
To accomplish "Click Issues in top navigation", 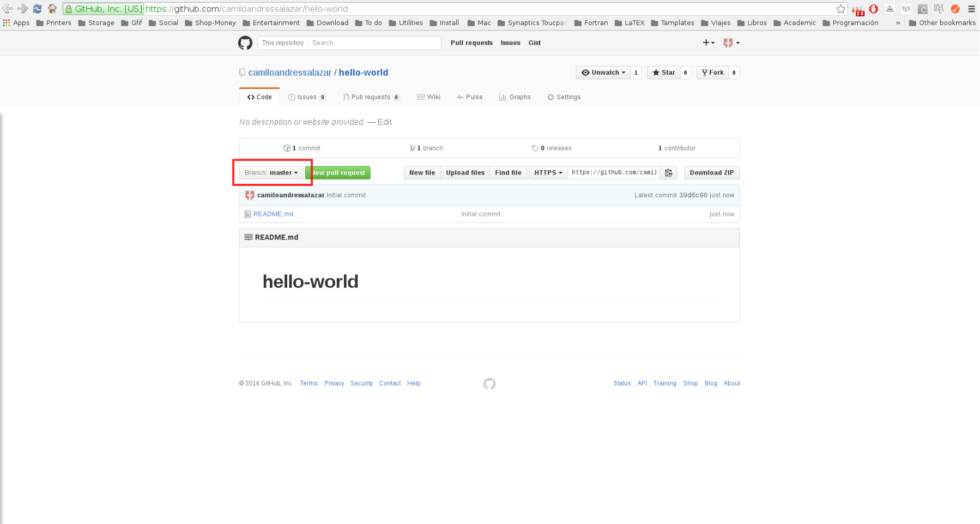I will 511,43.
